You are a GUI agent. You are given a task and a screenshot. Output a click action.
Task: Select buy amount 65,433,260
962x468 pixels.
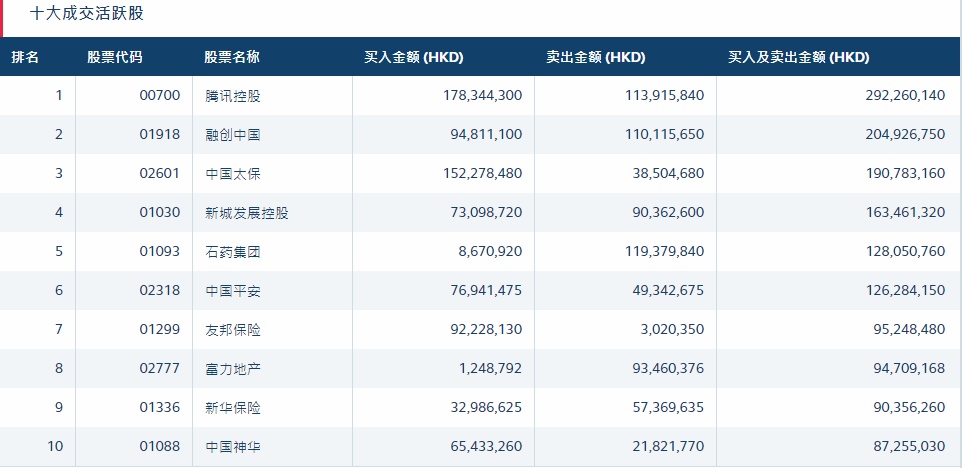click(x=487, y=446)
